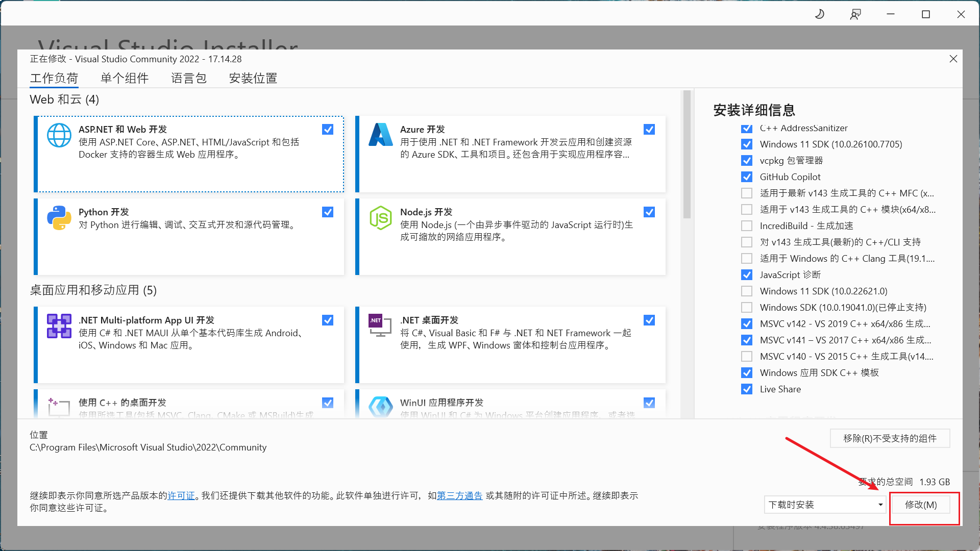Check the v143 C++ MFC component

click(747, 193)
